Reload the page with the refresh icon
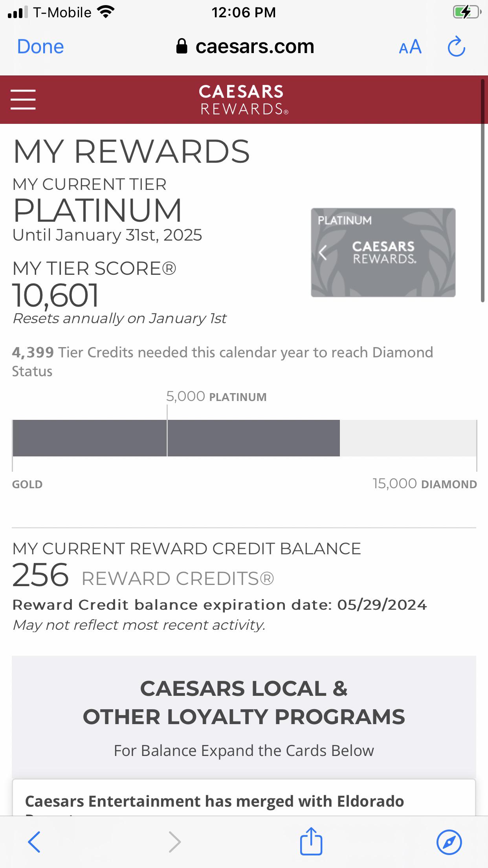The image size is (488, 868). (x=456, y=46)
